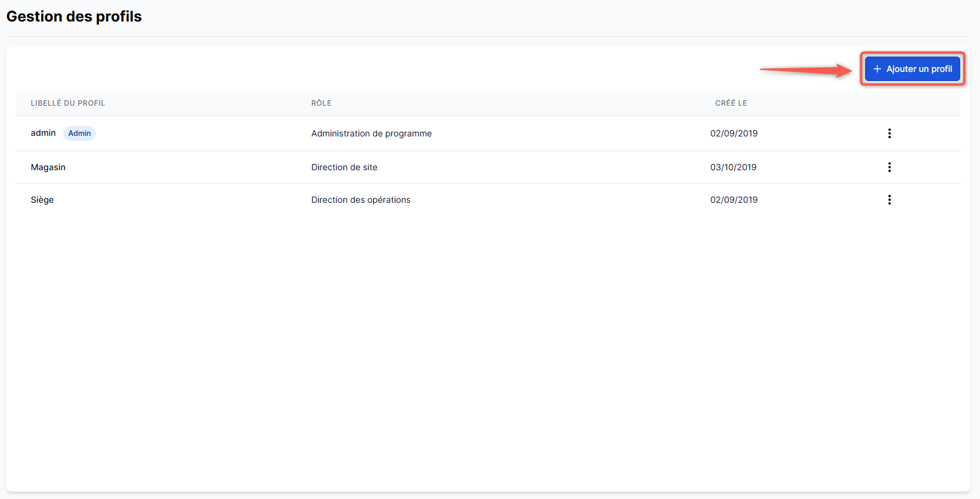Image resolution: width=980 pixels, height=499 pixels.
Task: Click the Siège row's creation date
Action: 733,200
